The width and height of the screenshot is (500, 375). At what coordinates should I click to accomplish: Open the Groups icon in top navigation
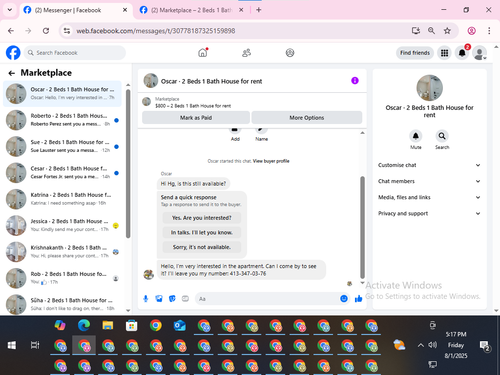290,53
